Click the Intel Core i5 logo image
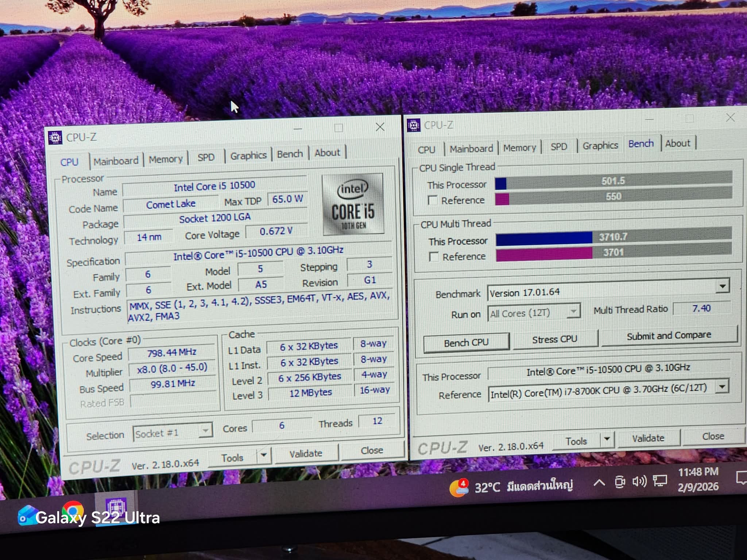Screen dimensions: 747x560 coord(353,204)
